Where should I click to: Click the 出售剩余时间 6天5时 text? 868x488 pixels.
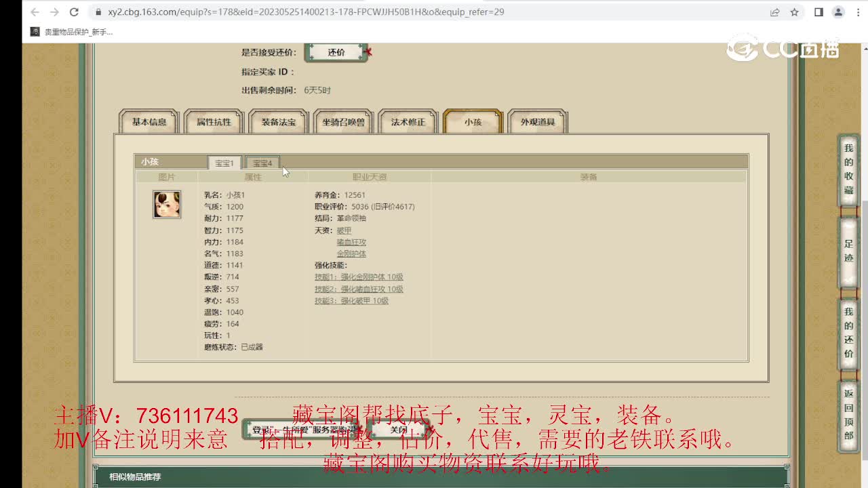[x=286, y=90]
